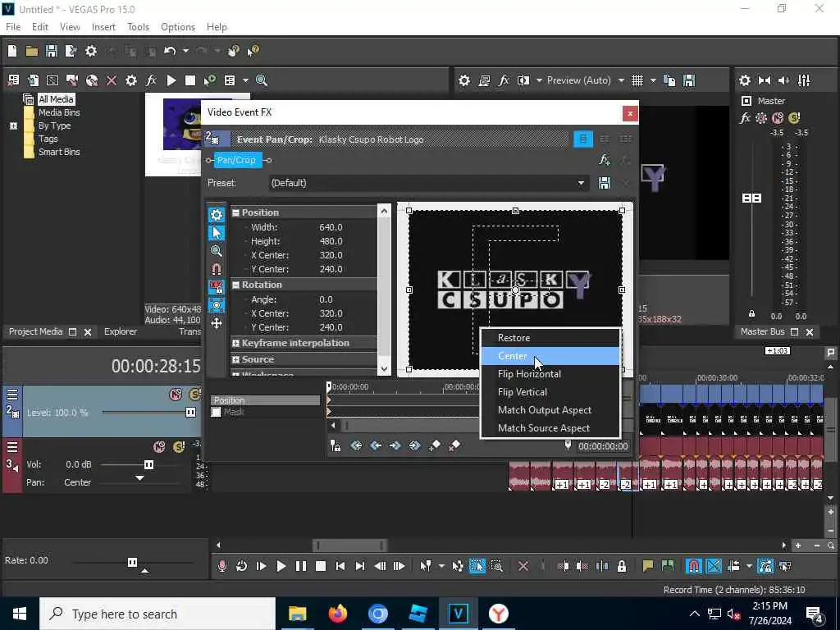This screenshot has height=630, width=840.
Task: Click the Move Freely cross-arrows icon
Action: [x=217, y=323]
